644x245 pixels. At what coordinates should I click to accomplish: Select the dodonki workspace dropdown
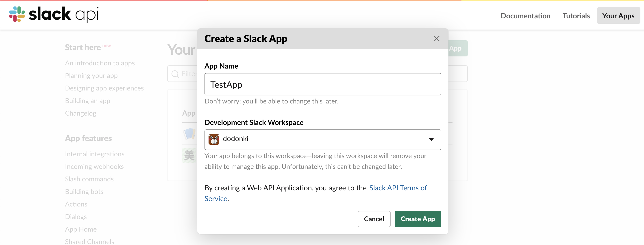pos(322,139)
